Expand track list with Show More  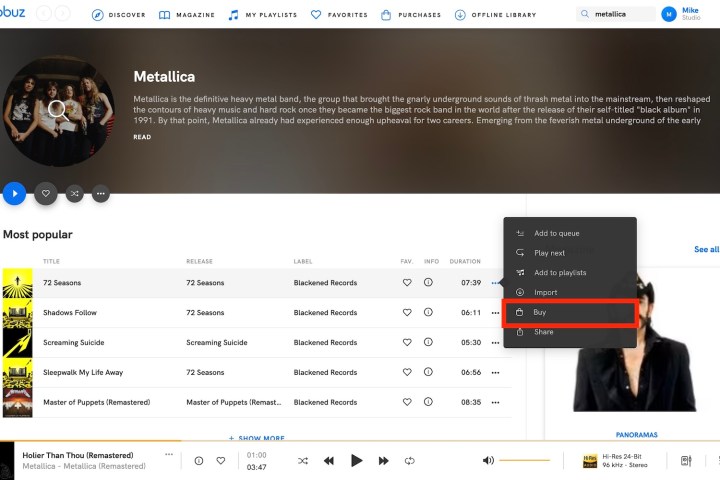click(x=257, y=438)
